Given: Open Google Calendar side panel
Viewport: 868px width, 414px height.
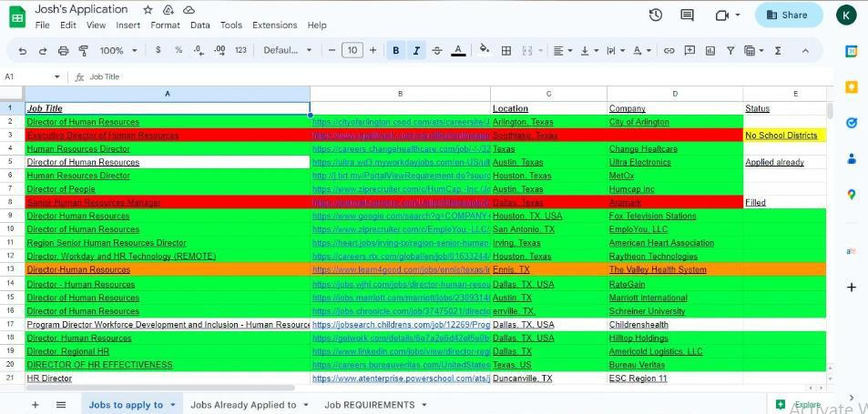Looking at the screenshot, I should 852,51.
